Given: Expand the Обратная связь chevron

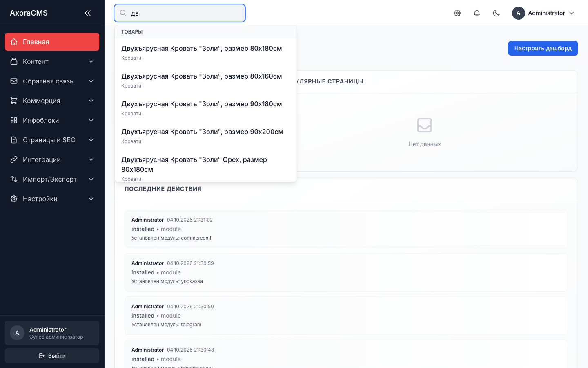Looking at the screenshot, I should point(91,81).
